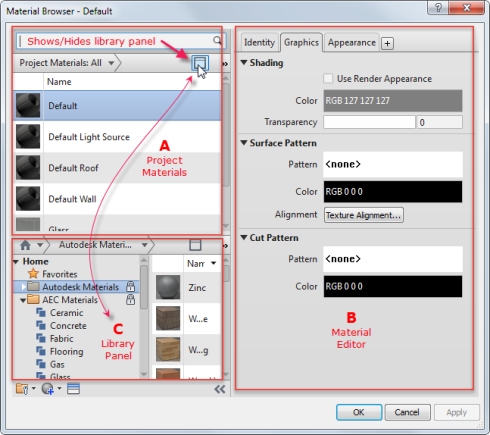Click the library panel view toggle icon
The height and width of the screenshot is (435, 490).
pos(195,245)
